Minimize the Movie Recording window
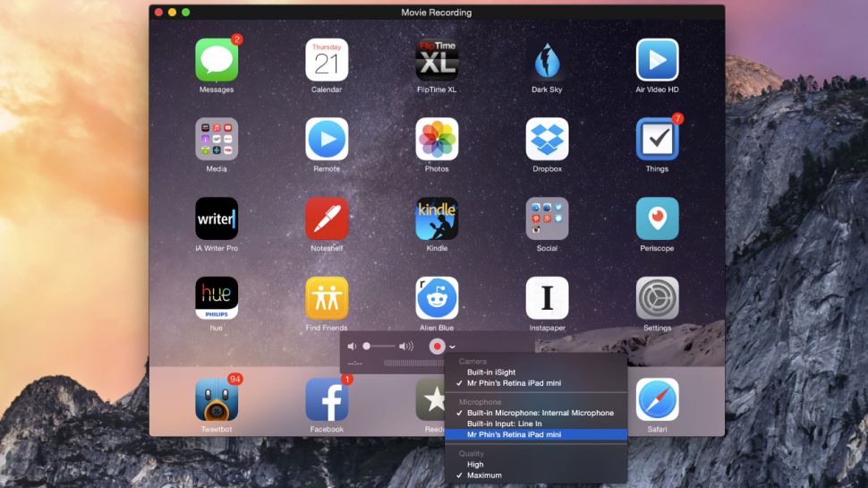The height and width of the screenshot is (488, 868). pos(172,13)
